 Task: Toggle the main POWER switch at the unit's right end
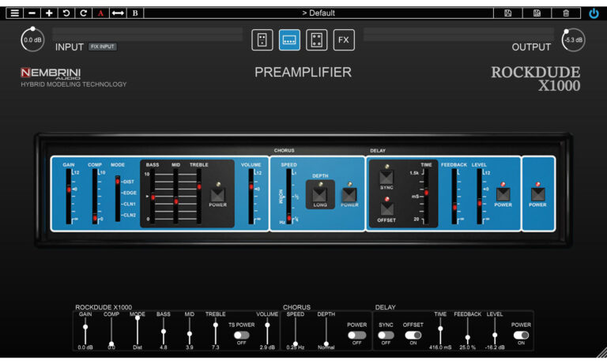click(537, 194)
